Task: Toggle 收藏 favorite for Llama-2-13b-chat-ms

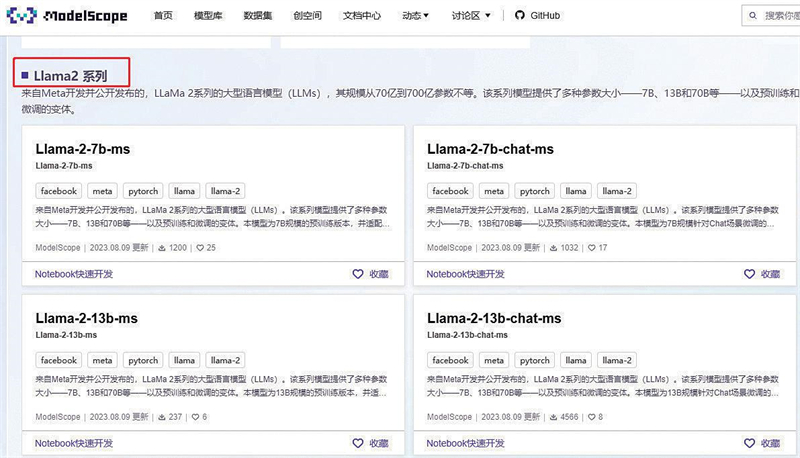Action: 761,442
